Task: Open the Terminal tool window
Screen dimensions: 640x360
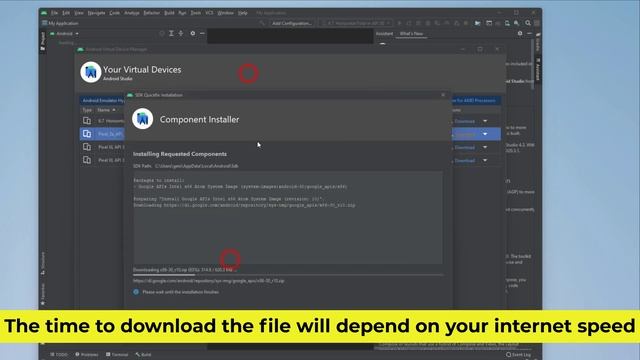Action: (117, 354)
